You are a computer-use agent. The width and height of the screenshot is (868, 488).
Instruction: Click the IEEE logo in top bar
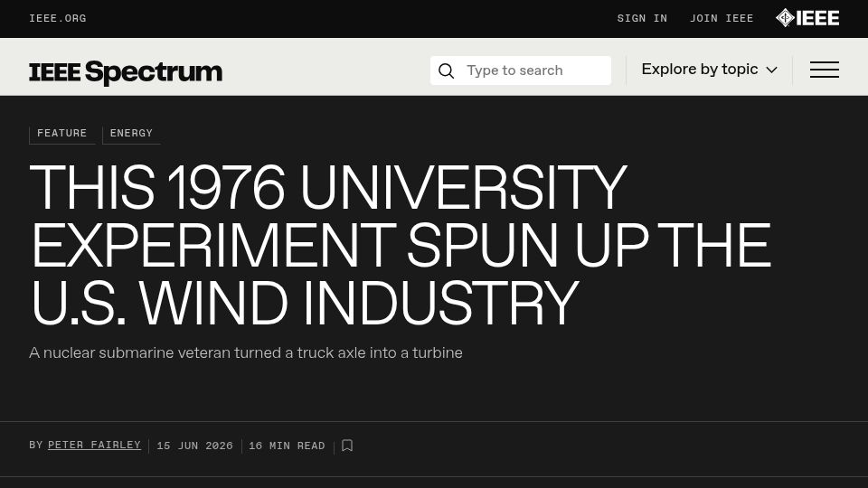tap(807, 18)
